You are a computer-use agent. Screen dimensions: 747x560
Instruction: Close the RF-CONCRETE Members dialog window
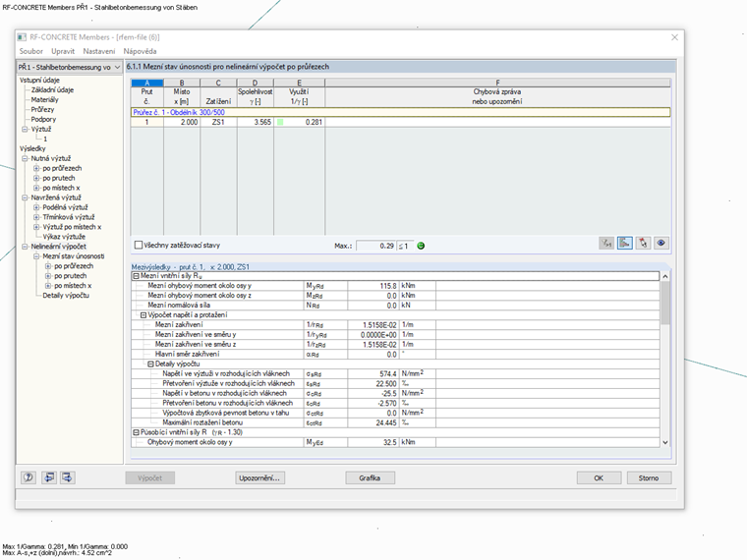(674, 37)
